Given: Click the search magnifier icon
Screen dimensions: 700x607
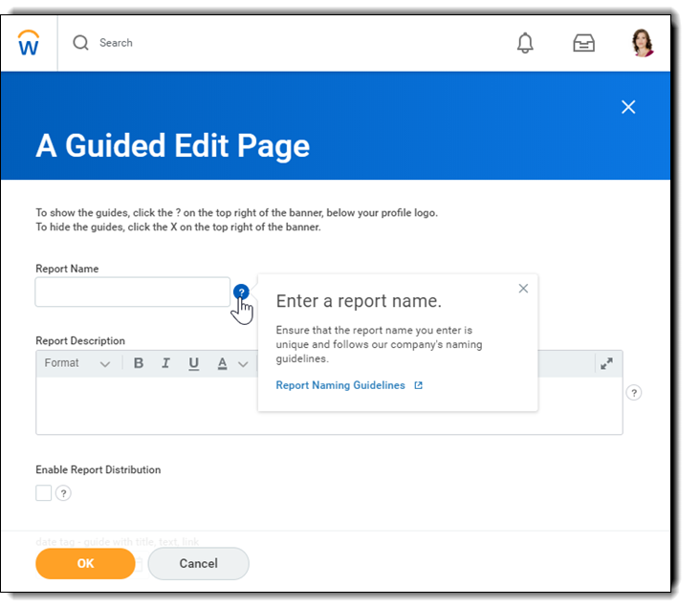Looking at the screenshot, I should (80, 43).
